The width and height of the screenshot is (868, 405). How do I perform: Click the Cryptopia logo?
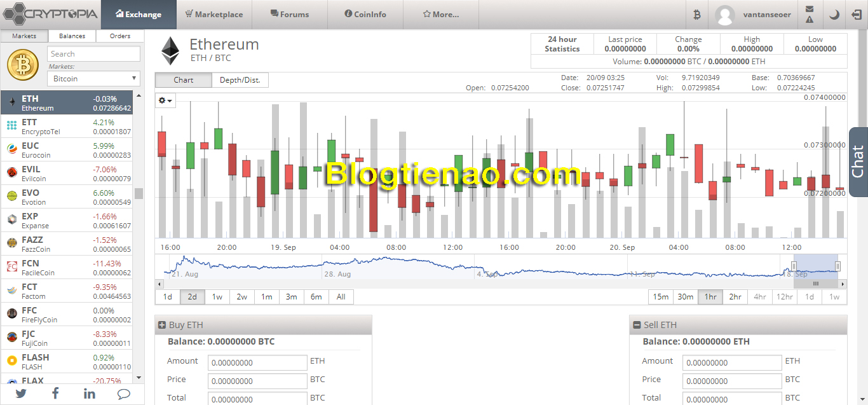click(x=51, y=13)
